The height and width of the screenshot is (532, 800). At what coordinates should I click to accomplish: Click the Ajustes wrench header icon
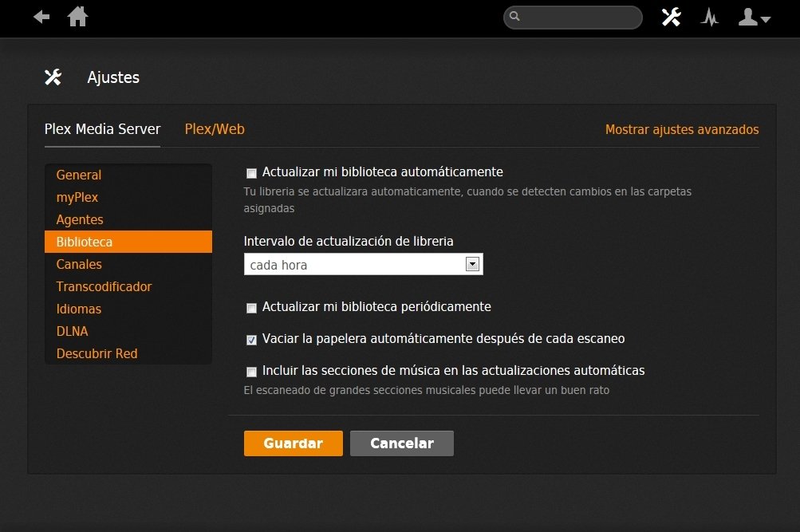(x=53, y=77)
